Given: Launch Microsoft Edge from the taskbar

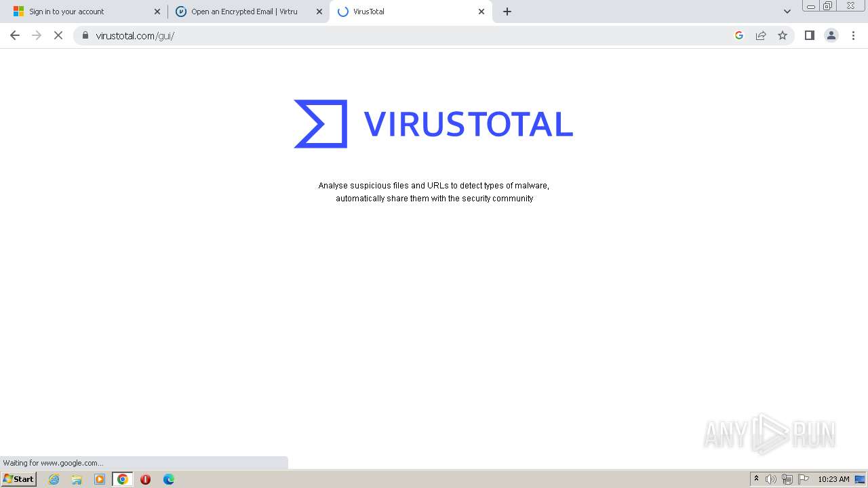Looking at the screenshot, I should point(169,479).
